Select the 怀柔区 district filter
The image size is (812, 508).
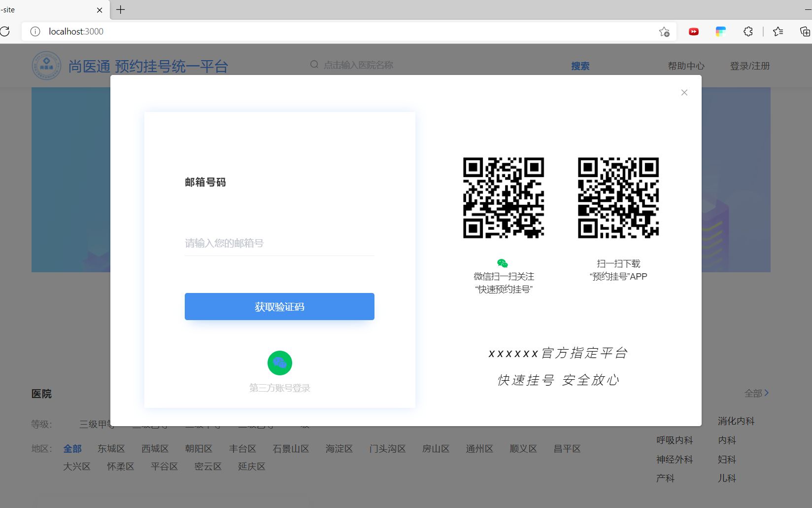click(121, 467)
